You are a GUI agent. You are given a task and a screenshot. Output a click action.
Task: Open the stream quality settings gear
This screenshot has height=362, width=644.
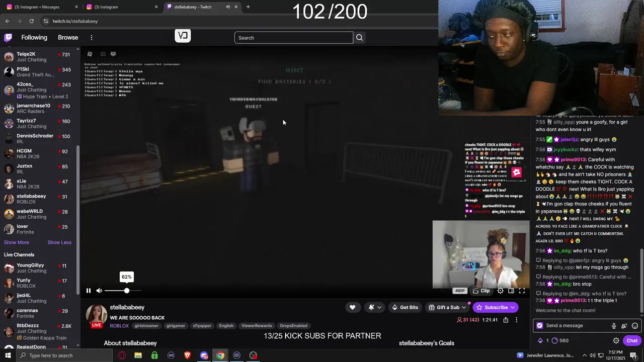500,291
